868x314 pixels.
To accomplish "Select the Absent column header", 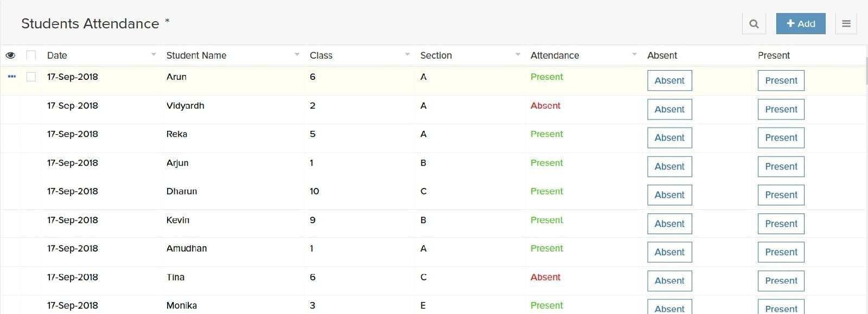I will point(662,55).
